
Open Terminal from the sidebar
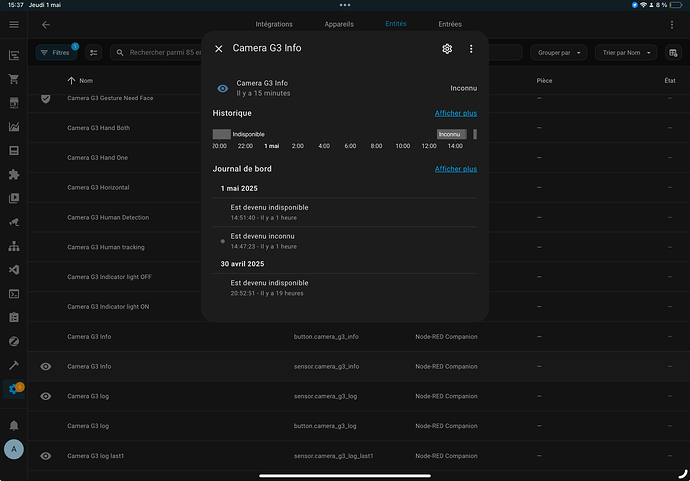(x=14, y=294)
